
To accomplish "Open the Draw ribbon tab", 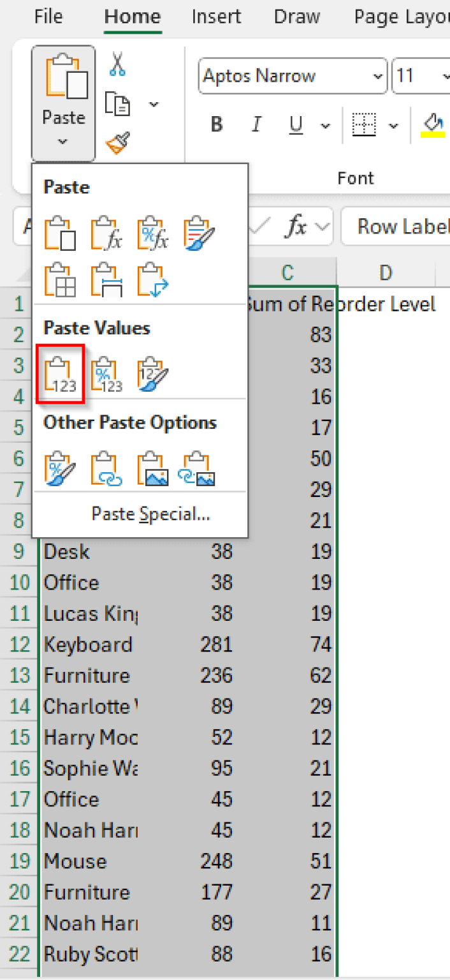I will tap(296, 17).
